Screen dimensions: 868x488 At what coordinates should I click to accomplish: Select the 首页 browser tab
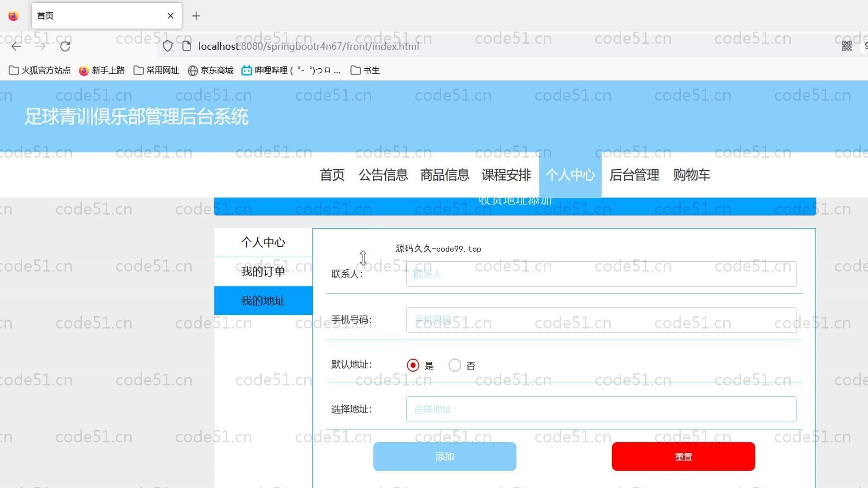107,16
